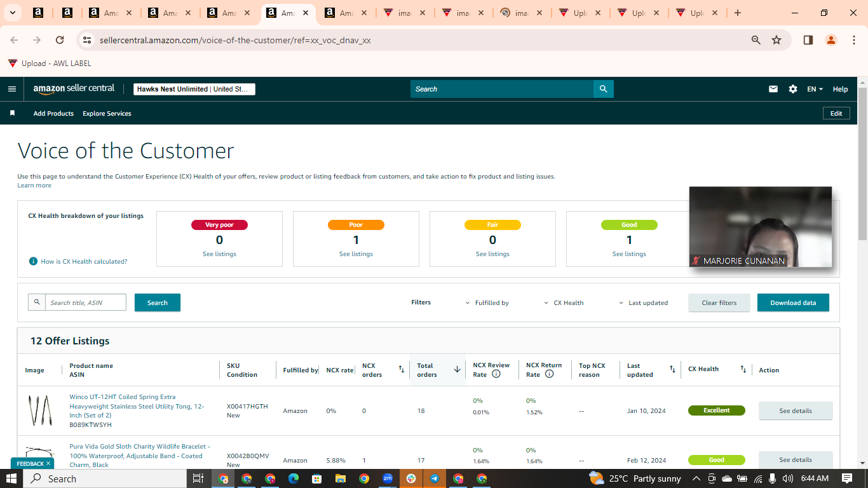See listings under the Good category
This screenshot has width=868, height=488.
click(x=629, y=254)
